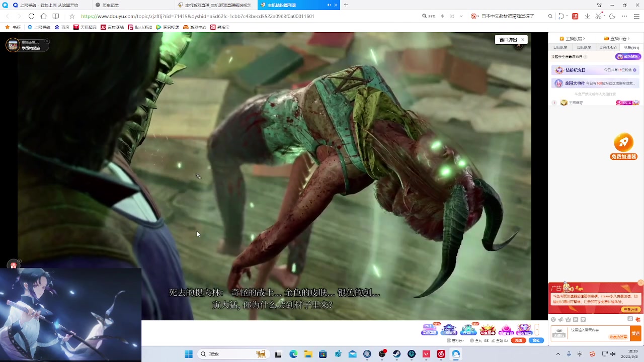
Task: Toggle the microphone tray icon
Action: pos(569,354)
